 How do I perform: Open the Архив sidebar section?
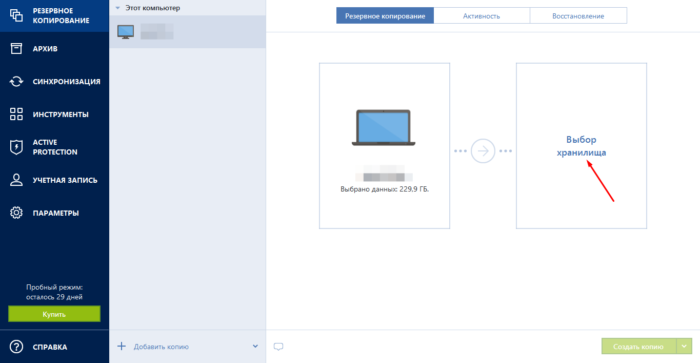click(x=54, y=49)
